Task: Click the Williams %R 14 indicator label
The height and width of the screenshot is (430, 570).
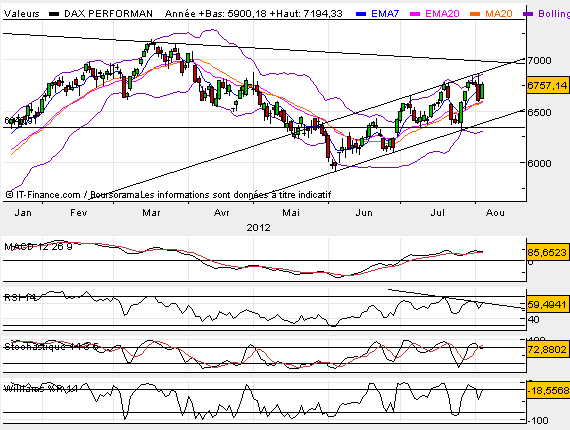Action: 41,389
